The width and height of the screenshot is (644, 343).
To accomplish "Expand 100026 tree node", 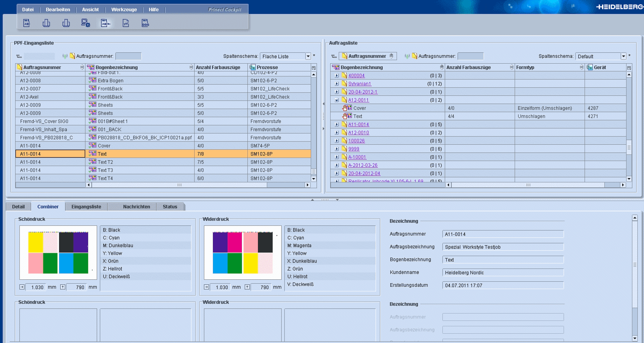I will tap(337, 141).
